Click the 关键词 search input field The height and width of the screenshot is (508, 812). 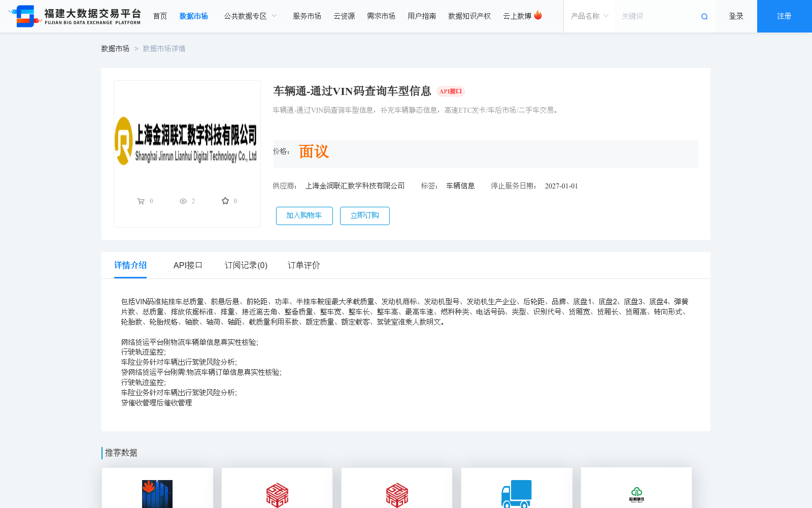658,16
